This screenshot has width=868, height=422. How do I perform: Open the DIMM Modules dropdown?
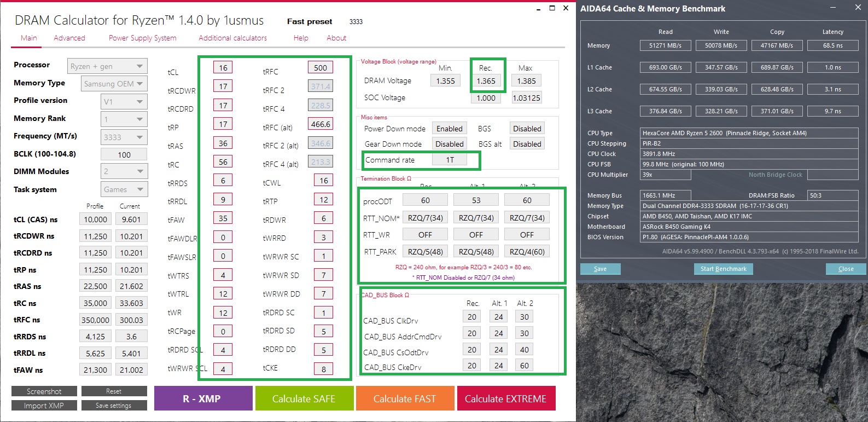(124, 171)
